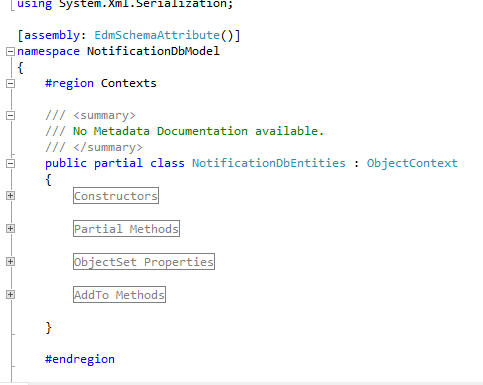Screen dimensions: 483x385
Task: Click the EdmSchemaAttribute type name
Action: (x=157, y=35)
